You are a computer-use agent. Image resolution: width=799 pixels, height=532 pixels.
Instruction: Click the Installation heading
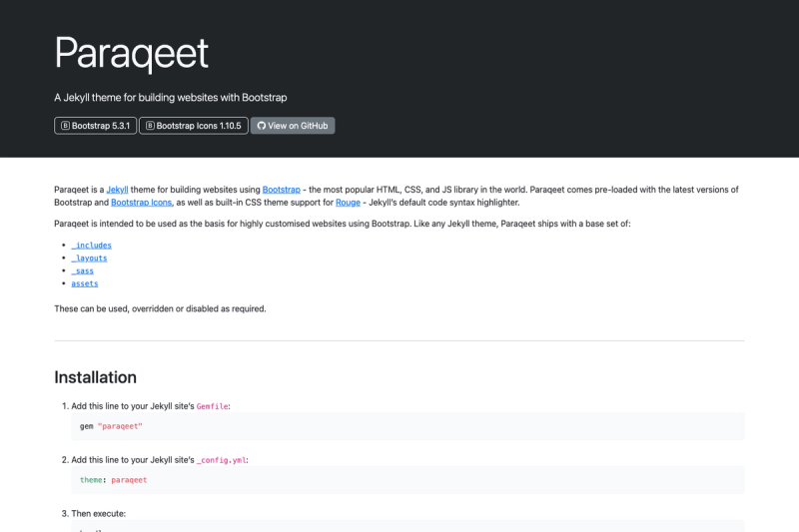pos(95,377)
